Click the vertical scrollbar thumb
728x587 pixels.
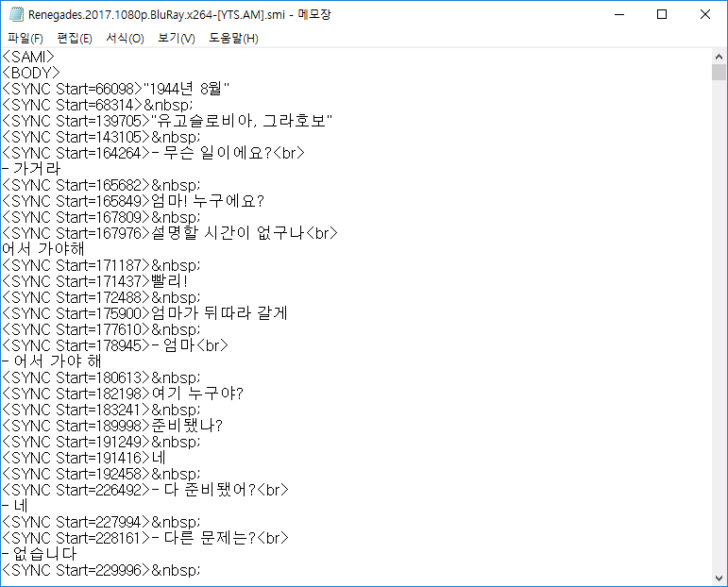click(x=719, y=73)
